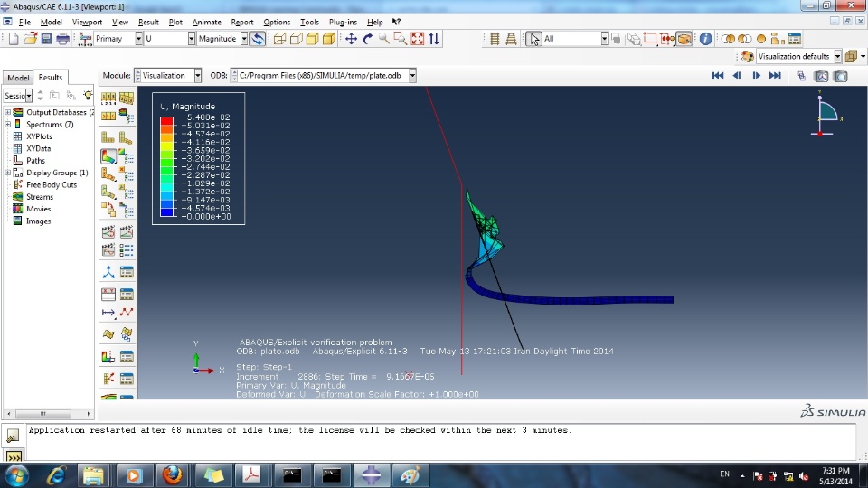Click the Create Coordinate System icon
The height and width of the screenshot is (488, 868).
coord(108,272)
